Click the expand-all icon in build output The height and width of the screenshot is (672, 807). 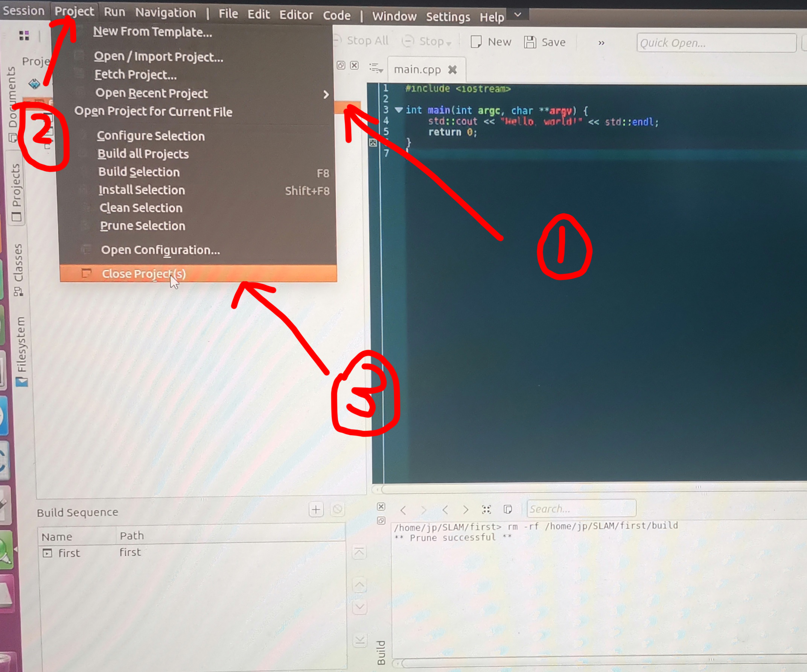click(x=487, y=510)
